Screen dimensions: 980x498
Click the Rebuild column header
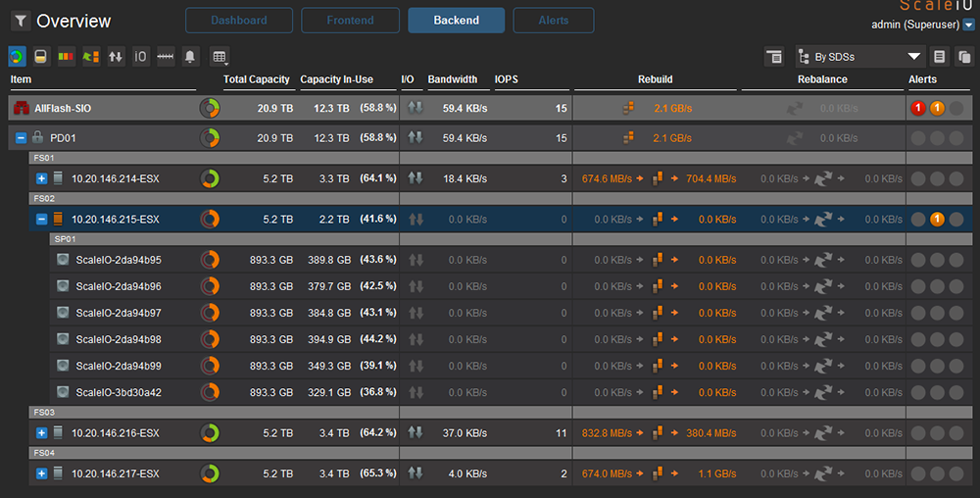coord(655,79)
